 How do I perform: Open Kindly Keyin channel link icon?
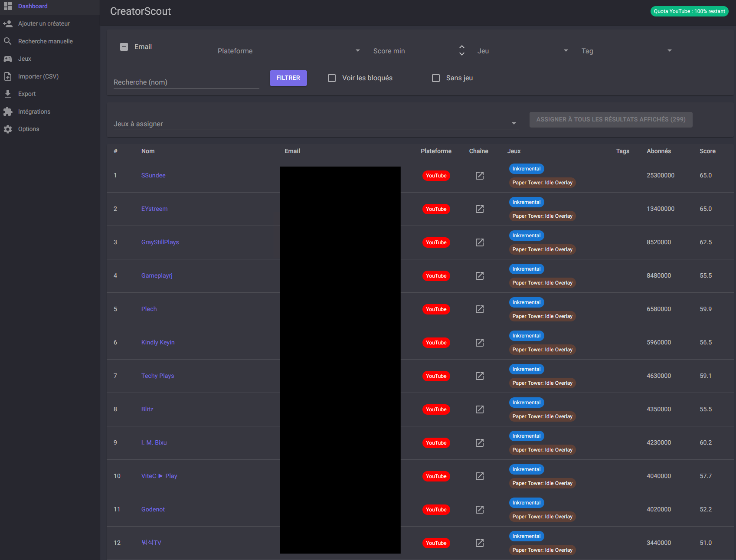click(480, 343)
